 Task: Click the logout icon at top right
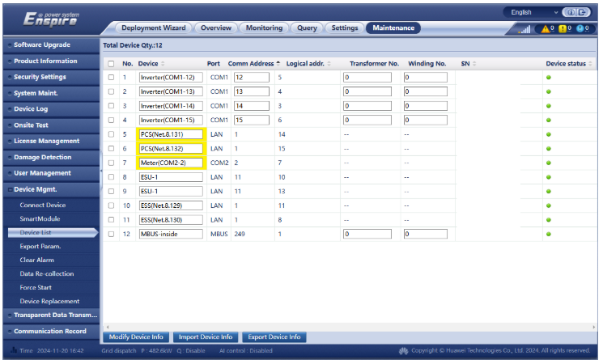[x=584, y=13]
